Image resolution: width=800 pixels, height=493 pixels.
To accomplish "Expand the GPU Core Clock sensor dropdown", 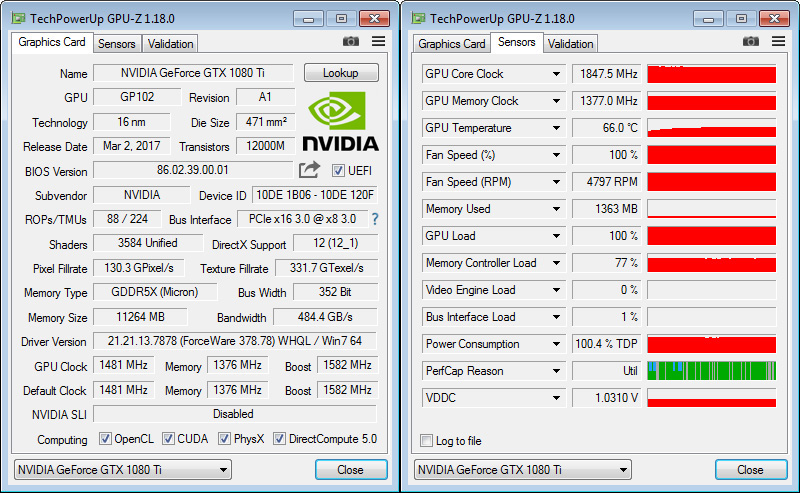I will (x=556, y=74).
